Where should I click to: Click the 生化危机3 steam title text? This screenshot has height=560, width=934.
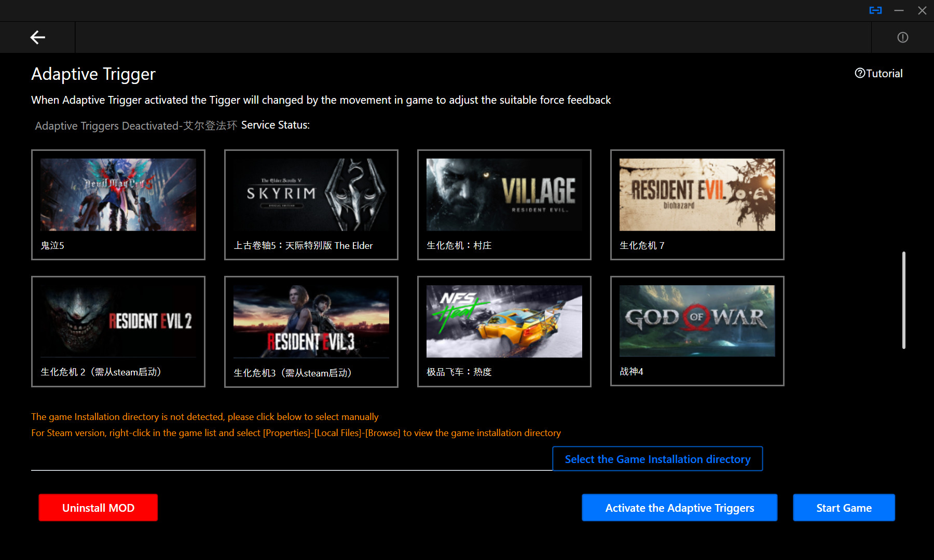pyautogui.click(x=294, y=373)
